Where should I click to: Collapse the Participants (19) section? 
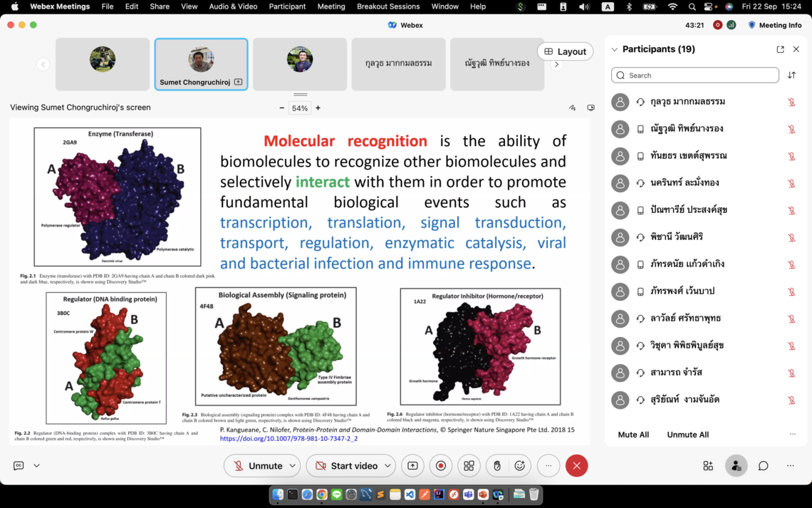click(614, 50)
